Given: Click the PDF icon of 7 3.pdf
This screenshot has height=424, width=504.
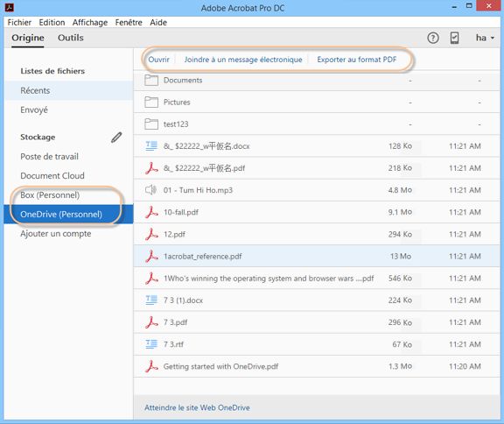Looking at the screenshot, I should click(151, 322).
